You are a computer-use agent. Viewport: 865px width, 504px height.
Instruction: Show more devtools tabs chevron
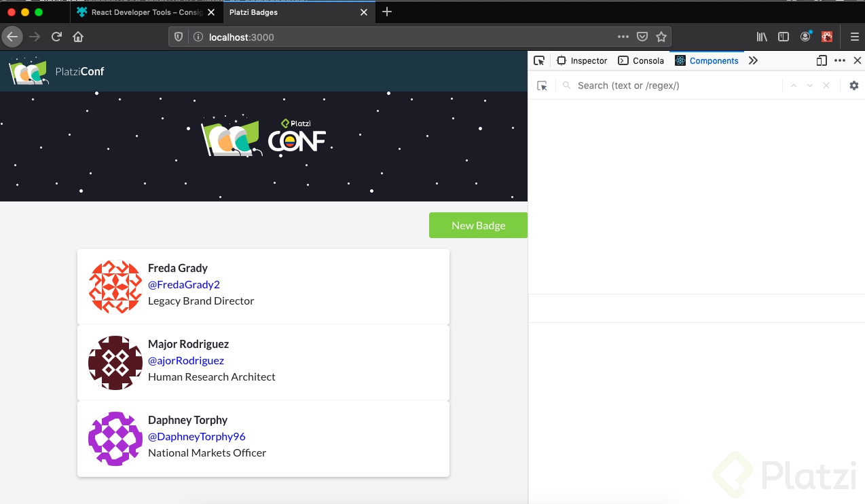click(x=753, y=60)
